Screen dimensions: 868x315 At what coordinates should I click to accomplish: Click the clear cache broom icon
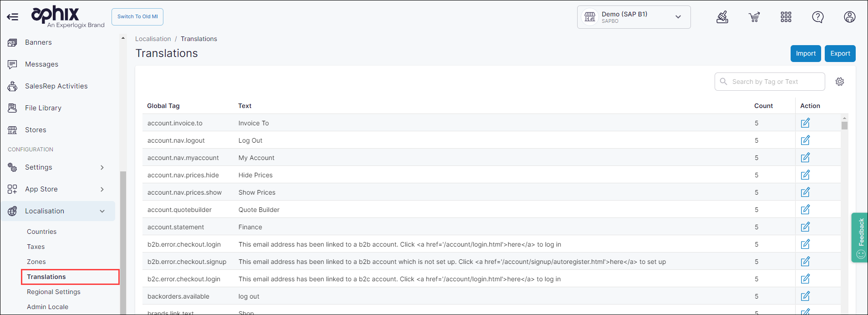point(722,17)
